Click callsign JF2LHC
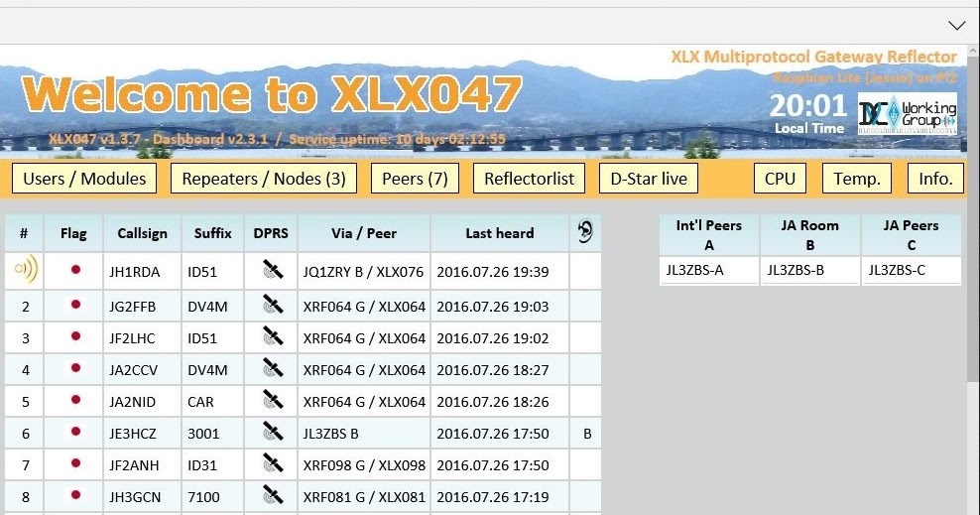 point(132,338)
